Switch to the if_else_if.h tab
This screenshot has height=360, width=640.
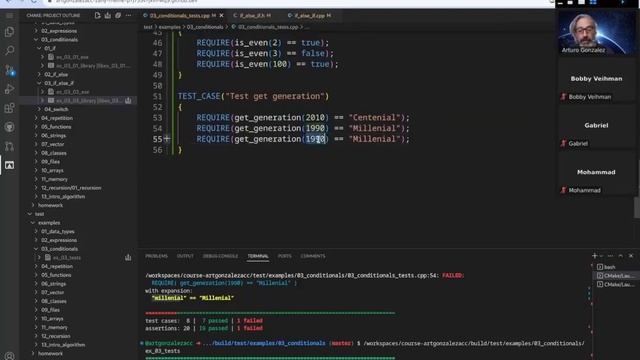pyautogui.click(x=252, y=16)
